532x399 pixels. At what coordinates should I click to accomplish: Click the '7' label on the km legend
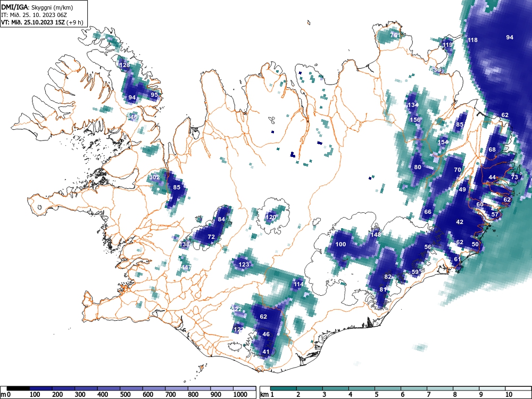(429, 395)
